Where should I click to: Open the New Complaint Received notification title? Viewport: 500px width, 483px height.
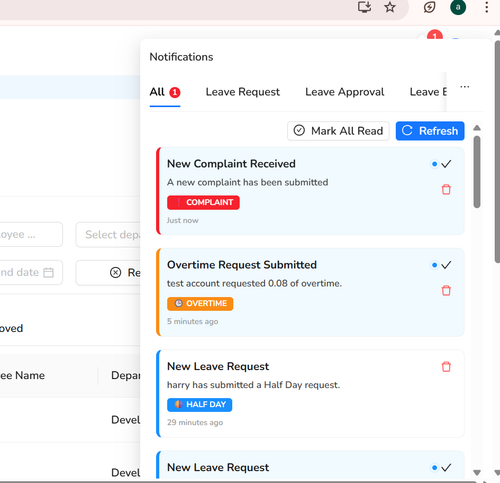pyautogui.click(x=231, y=164)
